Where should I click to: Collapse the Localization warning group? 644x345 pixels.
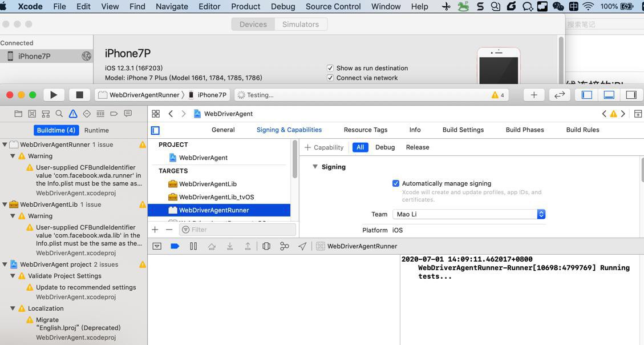pos(13,308)
